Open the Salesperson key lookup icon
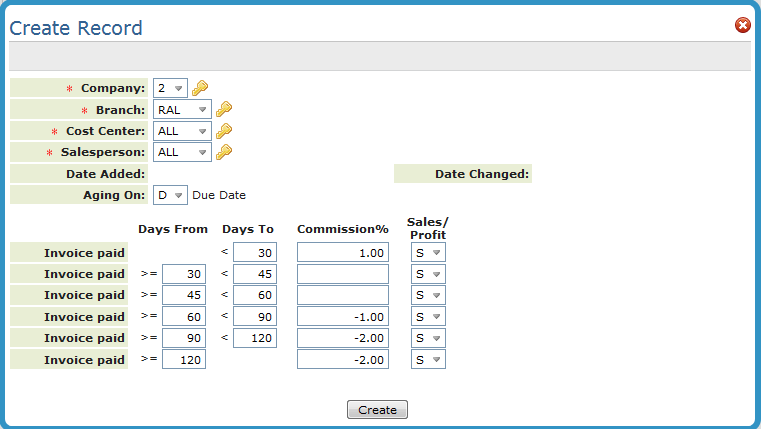 (x=224, y=152)
